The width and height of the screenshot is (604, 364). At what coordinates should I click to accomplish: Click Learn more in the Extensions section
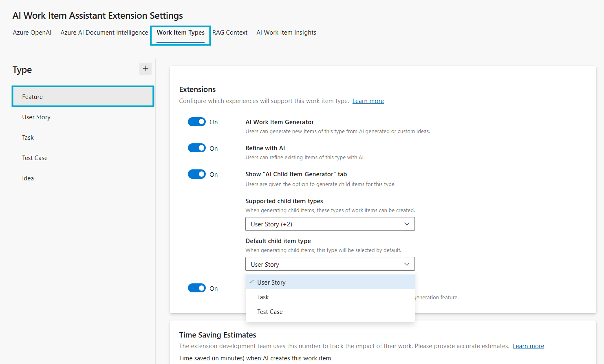pos(368,101)
